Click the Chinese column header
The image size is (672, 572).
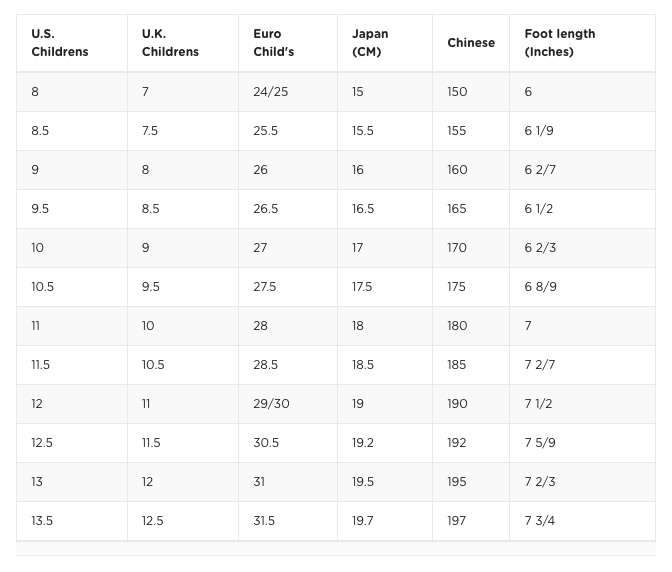[471, 43]
